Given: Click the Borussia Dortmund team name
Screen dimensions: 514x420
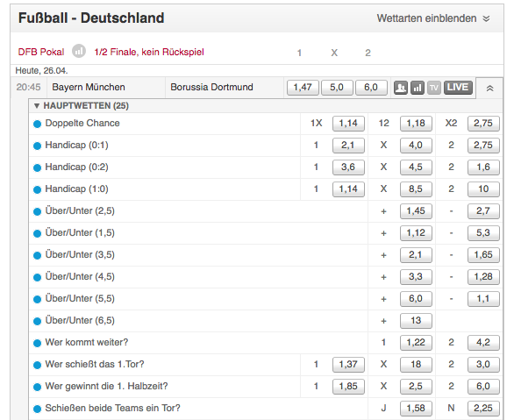Looking at the screenshot, I should click(x=211, y=87).
